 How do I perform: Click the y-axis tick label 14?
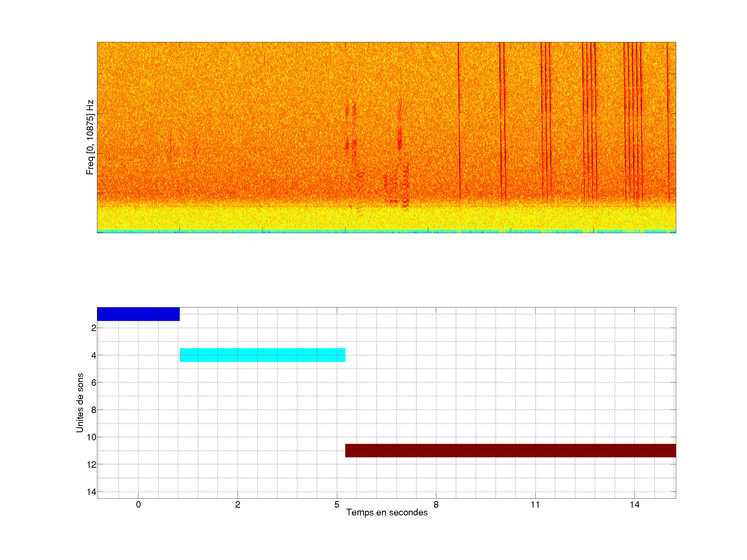pyautogui.click(x=92, y=492)
